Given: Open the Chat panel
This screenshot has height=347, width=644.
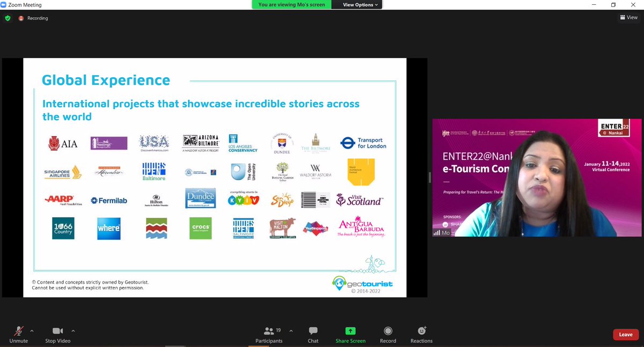Looking at the screenshot, I should (x=313, y=335).
